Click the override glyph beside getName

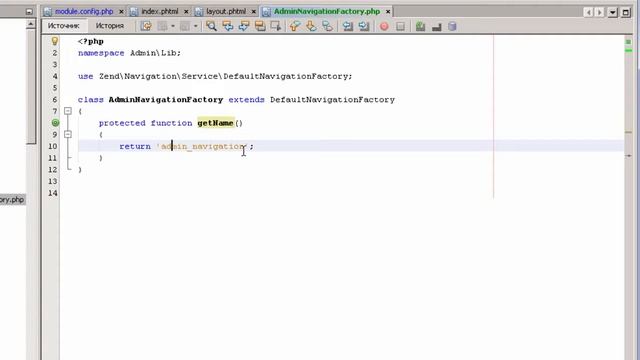coord(56,122)
